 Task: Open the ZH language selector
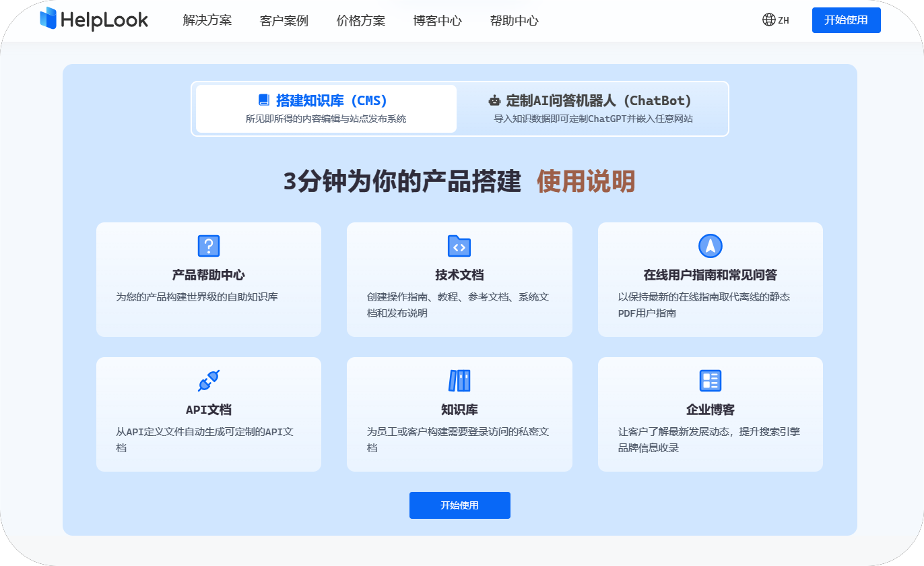[776, 20]
